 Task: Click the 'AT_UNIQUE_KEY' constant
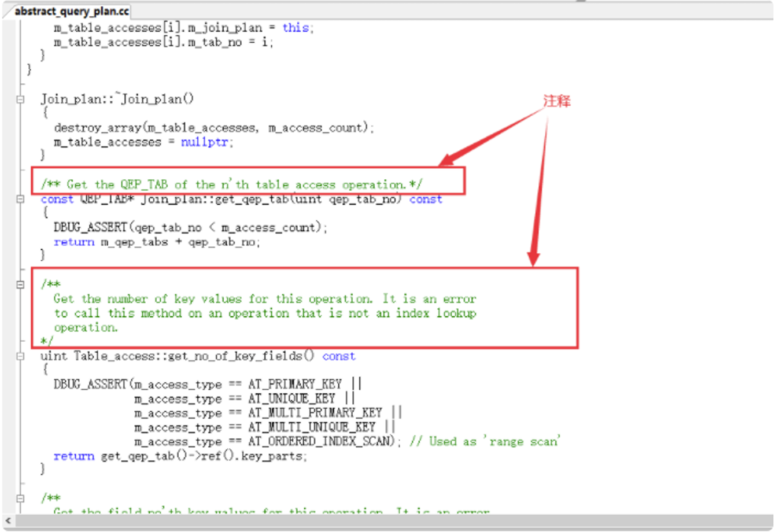pyautogui.click(x=292, y=399)
